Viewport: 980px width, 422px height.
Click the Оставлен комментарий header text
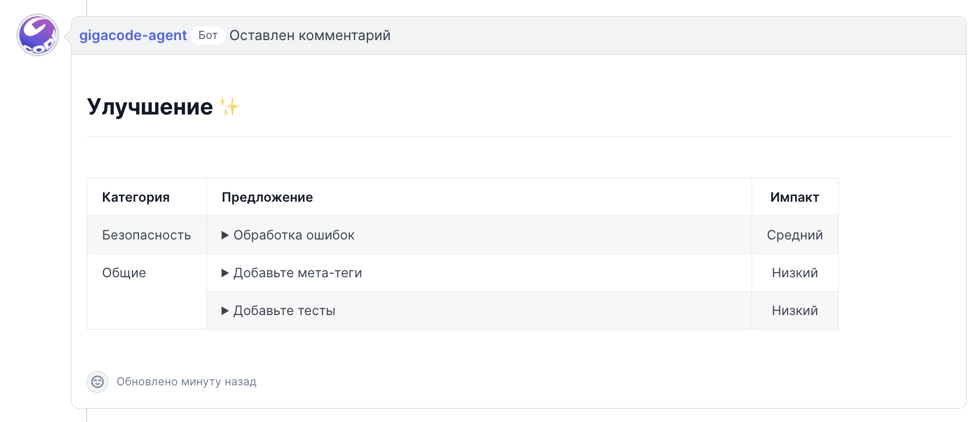tap(310, 35)
